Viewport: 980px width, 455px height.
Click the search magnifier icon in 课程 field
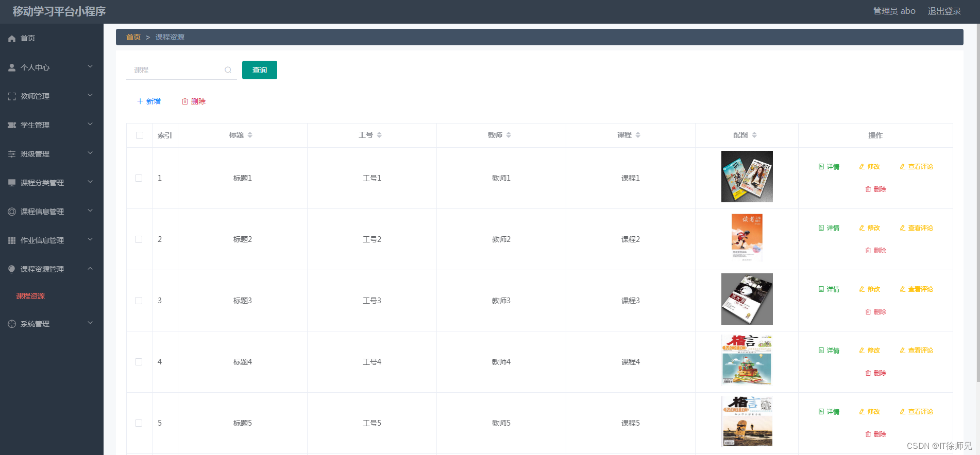pos(228,70)
